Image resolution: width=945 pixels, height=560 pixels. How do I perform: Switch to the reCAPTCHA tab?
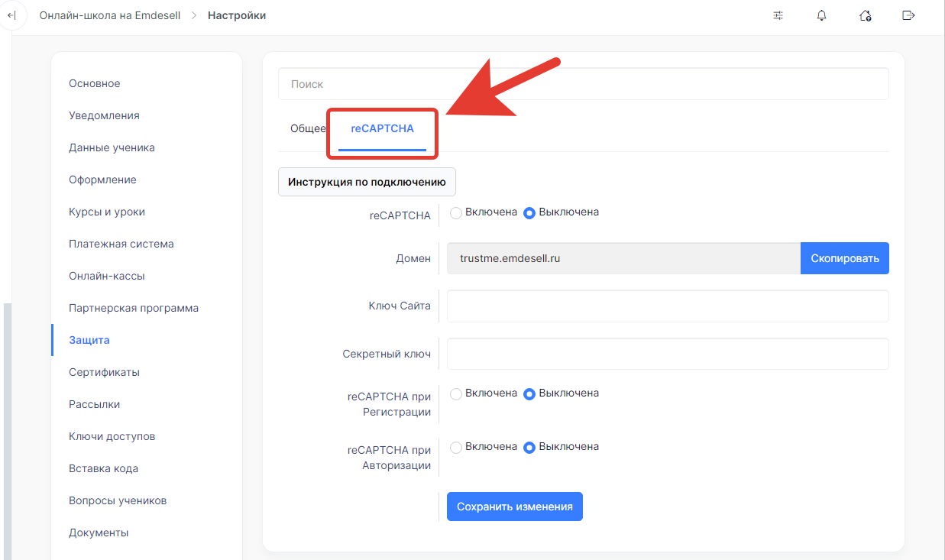382,128
